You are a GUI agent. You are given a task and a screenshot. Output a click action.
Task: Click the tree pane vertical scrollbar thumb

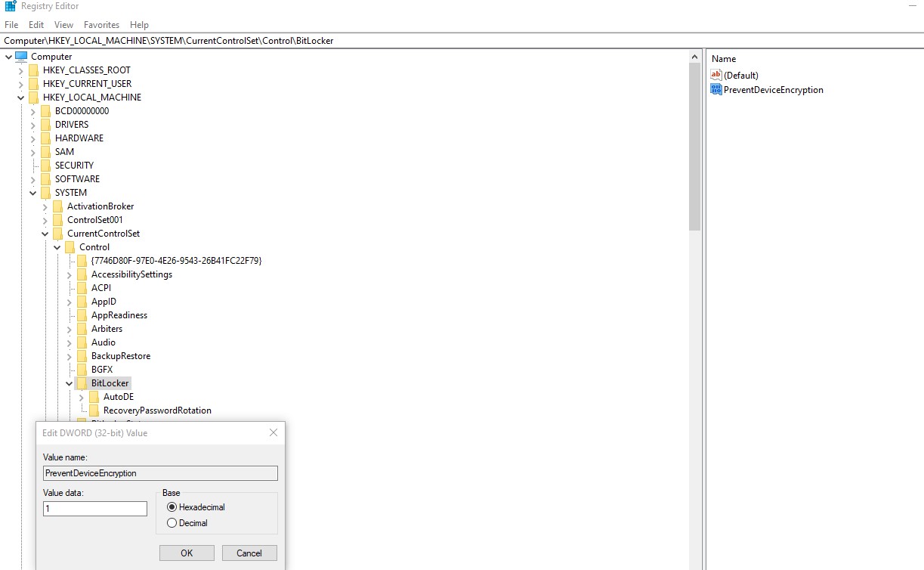coord(695,147)
